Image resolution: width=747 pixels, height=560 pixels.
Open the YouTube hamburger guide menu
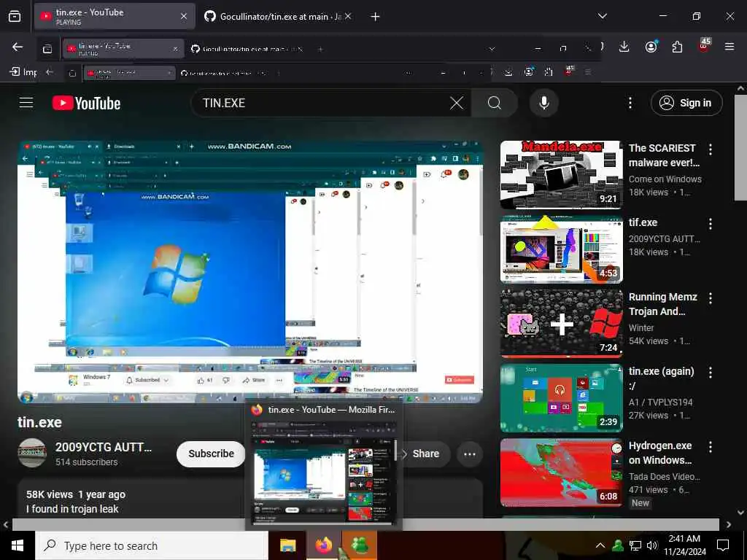26,103
